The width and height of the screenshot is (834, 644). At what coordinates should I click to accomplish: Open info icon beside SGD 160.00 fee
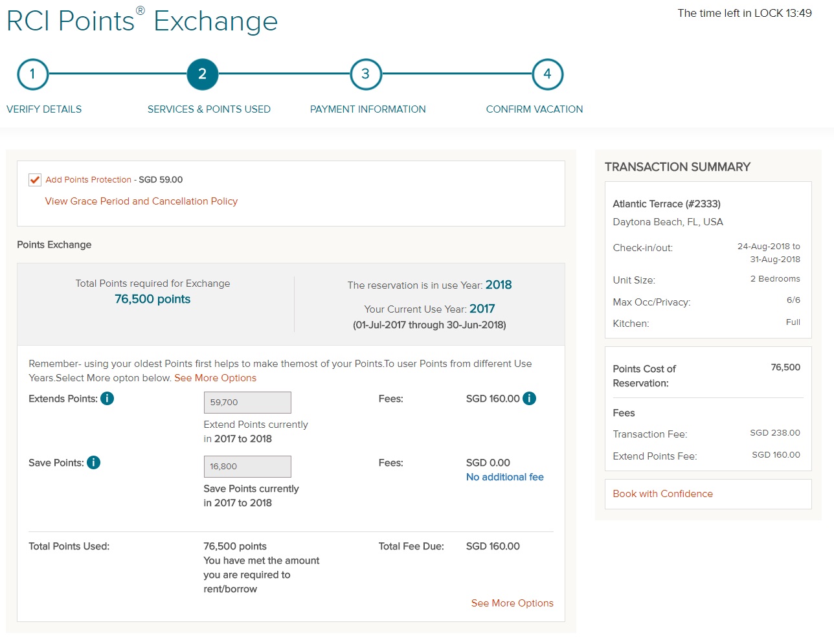pyautogui.click(x=529, y=399)
